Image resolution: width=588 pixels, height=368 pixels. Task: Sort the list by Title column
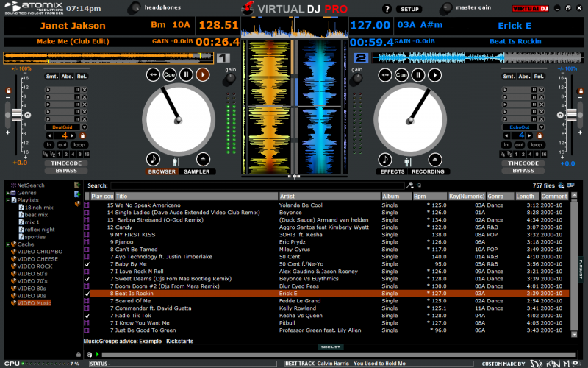196,197
